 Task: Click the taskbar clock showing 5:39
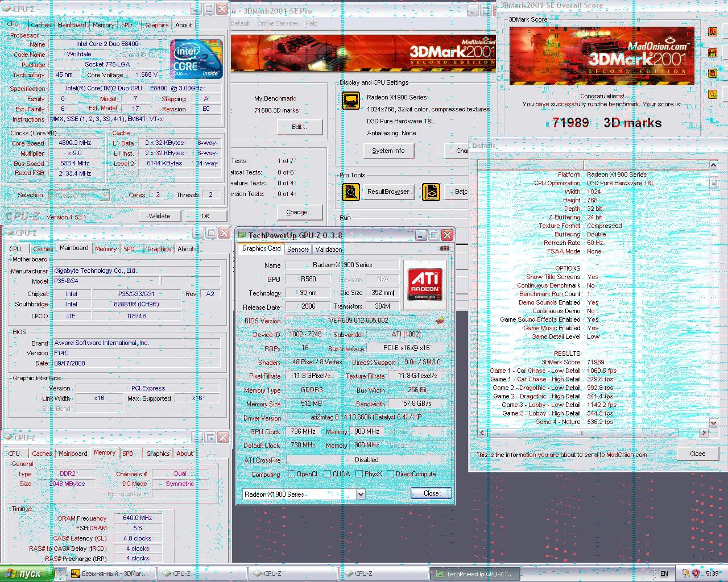[712, 574]
